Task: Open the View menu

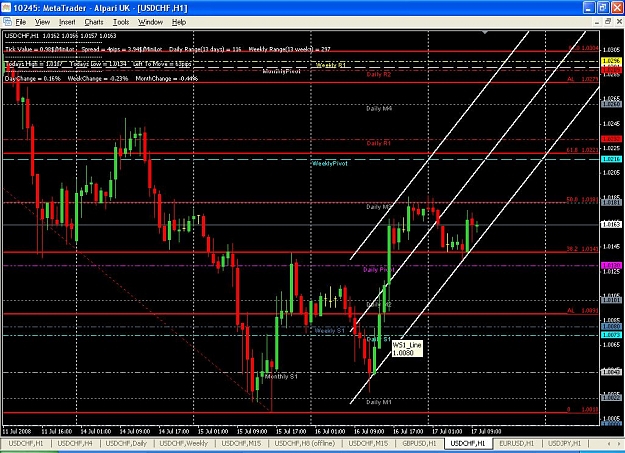Action: coord(42,22)
